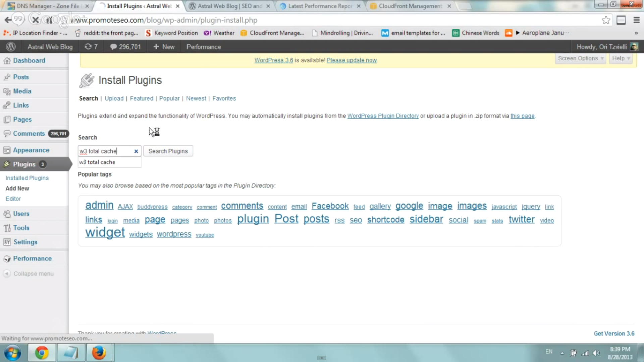This screenshot has width=644, height=362.
Task: Open Dashboard in the sidebar
Action: click(x=29, y=61)
